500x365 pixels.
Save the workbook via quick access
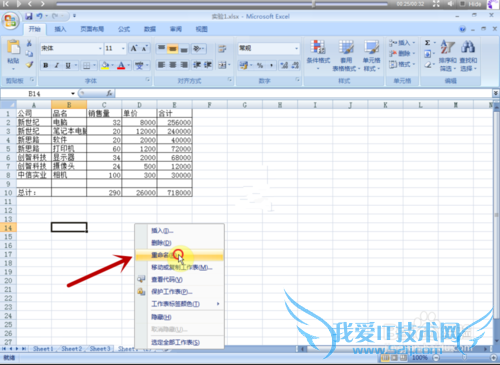pyautogui.click(x=29, y=16)
